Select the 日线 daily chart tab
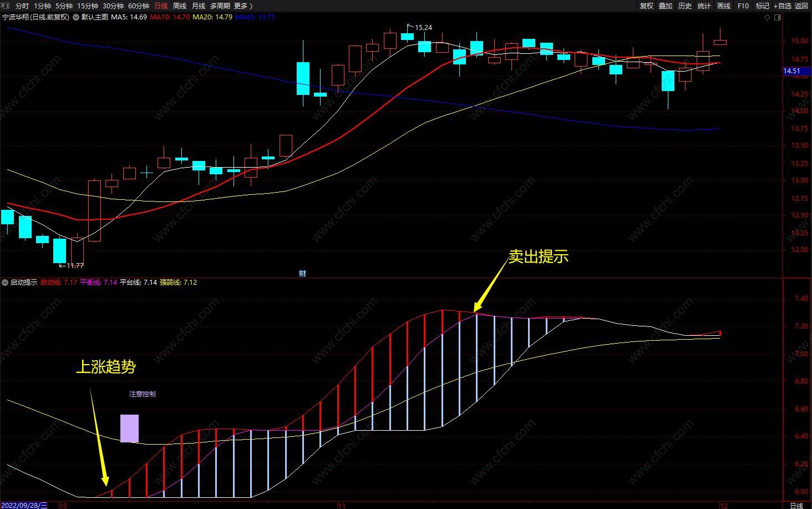 [x=161, y=6]
